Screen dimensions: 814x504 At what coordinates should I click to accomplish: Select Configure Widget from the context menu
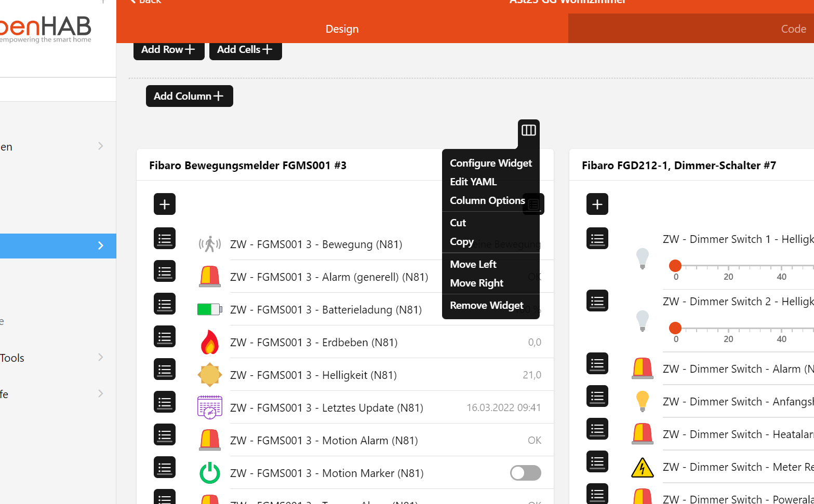tap(491, 163)
